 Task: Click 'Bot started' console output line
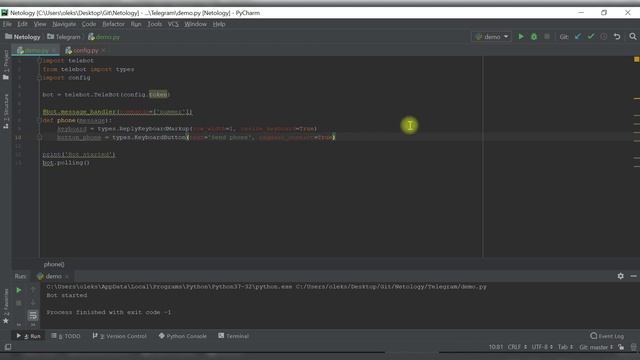coord(67,295)
